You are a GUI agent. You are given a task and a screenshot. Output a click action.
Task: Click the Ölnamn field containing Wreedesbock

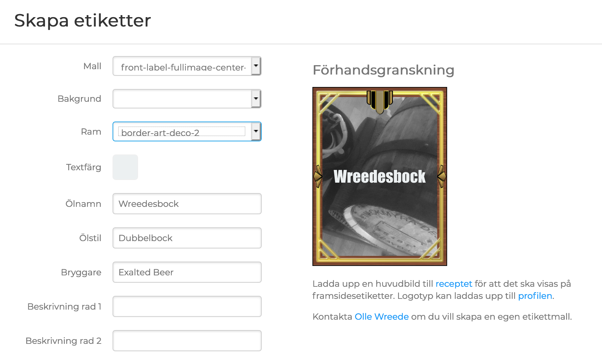187,204
